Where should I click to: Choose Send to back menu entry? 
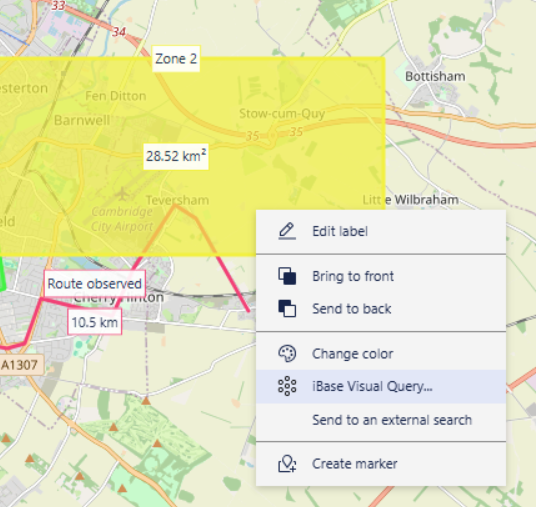pos(381,309)
